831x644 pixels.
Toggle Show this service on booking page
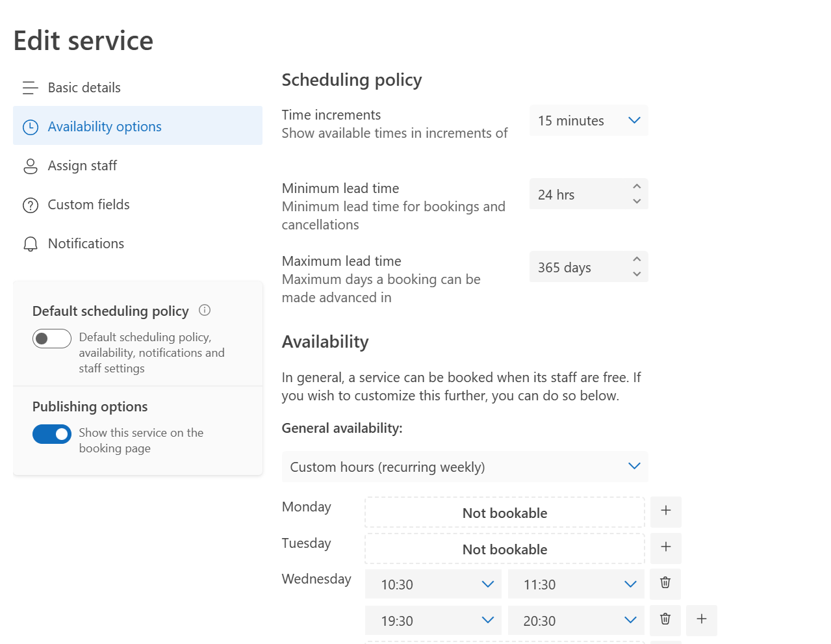point(52,434)
